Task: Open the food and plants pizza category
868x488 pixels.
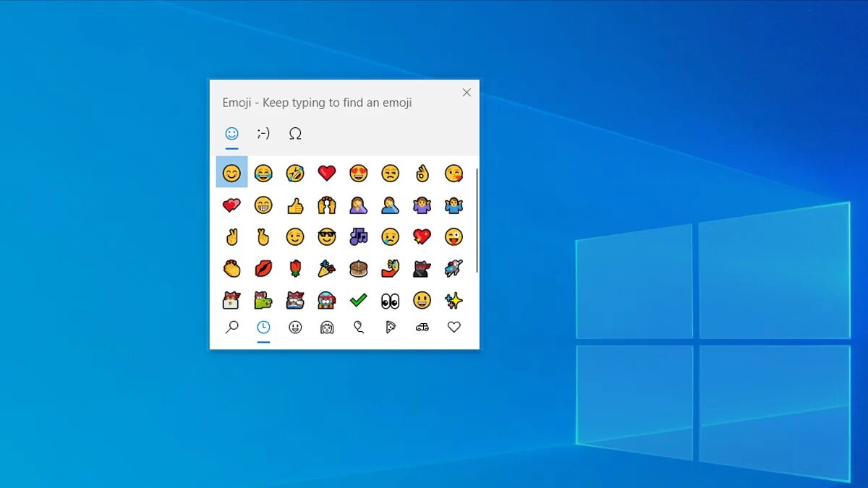Action: tap(390, 328)
